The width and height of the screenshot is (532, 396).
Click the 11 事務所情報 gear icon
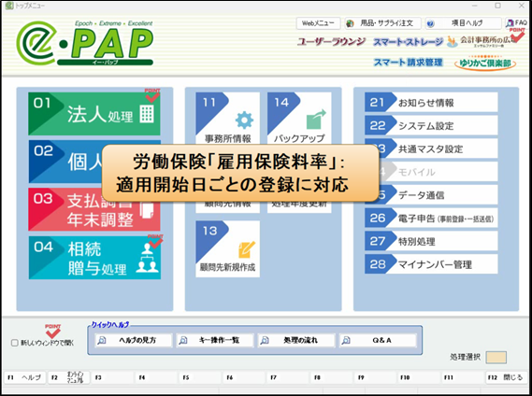click(244, 120)
